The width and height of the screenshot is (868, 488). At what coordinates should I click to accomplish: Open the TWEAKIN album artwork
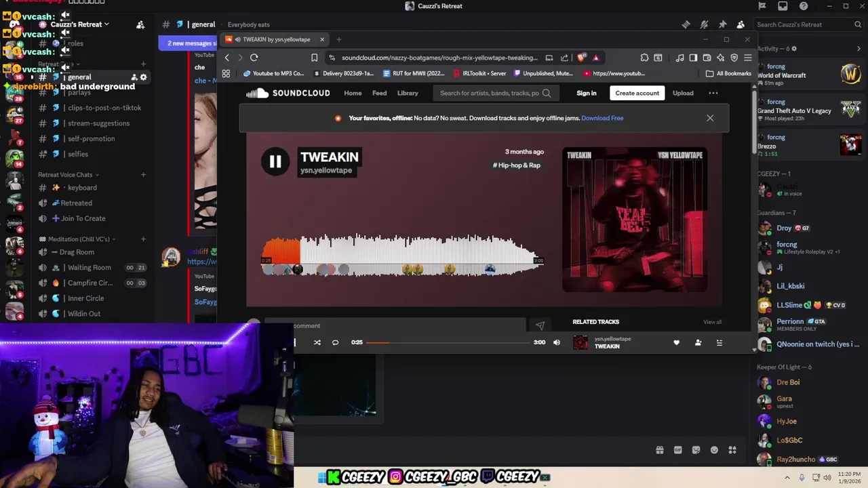635,220
